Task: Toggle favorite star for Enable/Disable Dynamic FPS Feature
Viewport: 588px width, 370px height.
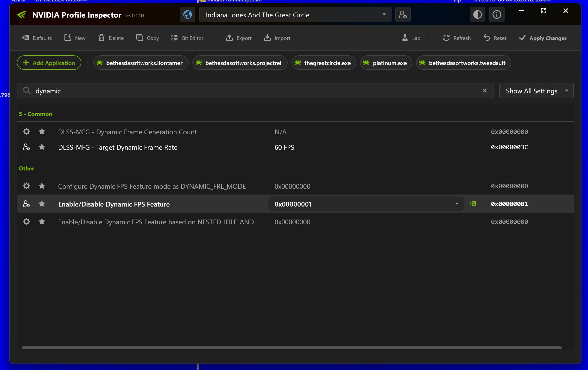Action: 42,204
